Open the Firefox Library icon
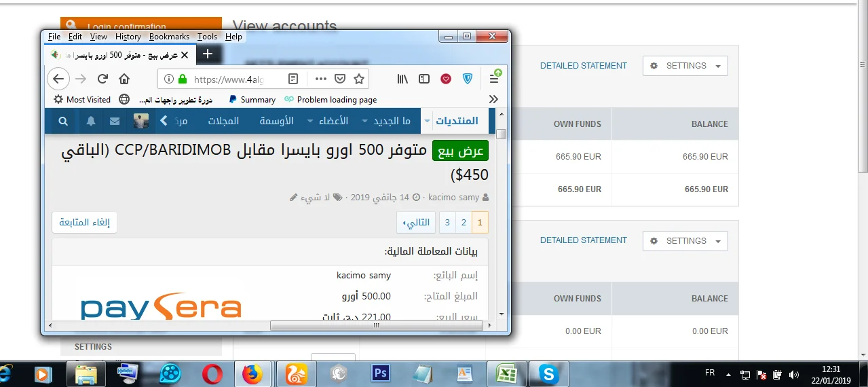The image size is (868, 387). click(402, 79)
